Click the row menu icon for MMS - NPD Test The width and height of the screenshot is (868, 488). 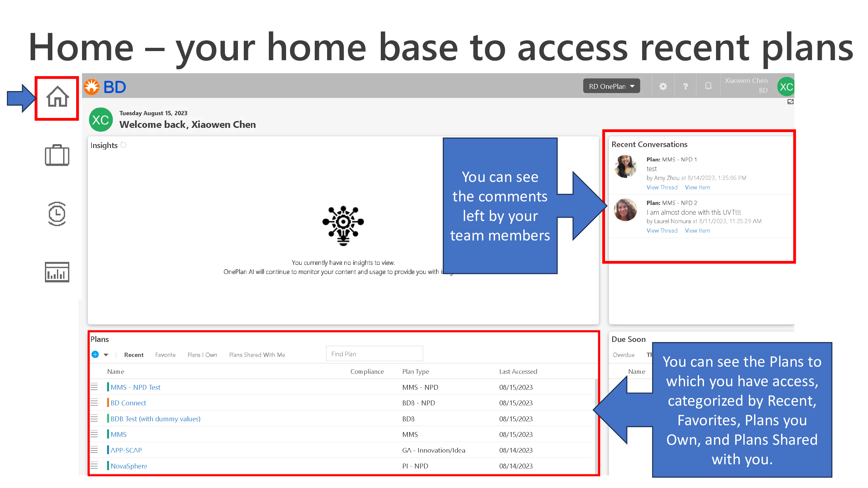tap(94, 387)
